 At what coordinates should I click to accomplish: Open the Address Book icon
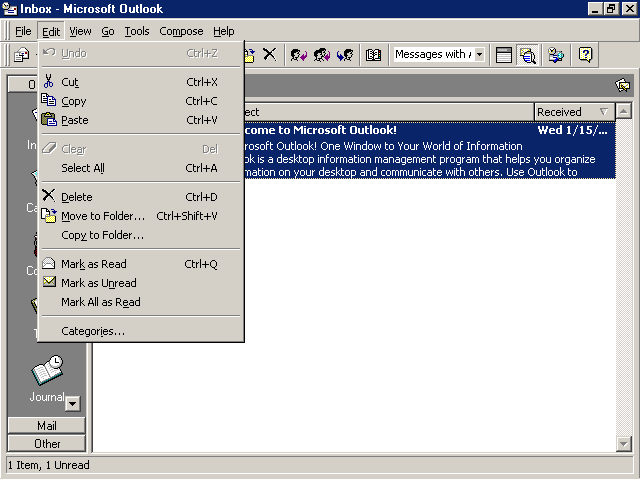373,54
